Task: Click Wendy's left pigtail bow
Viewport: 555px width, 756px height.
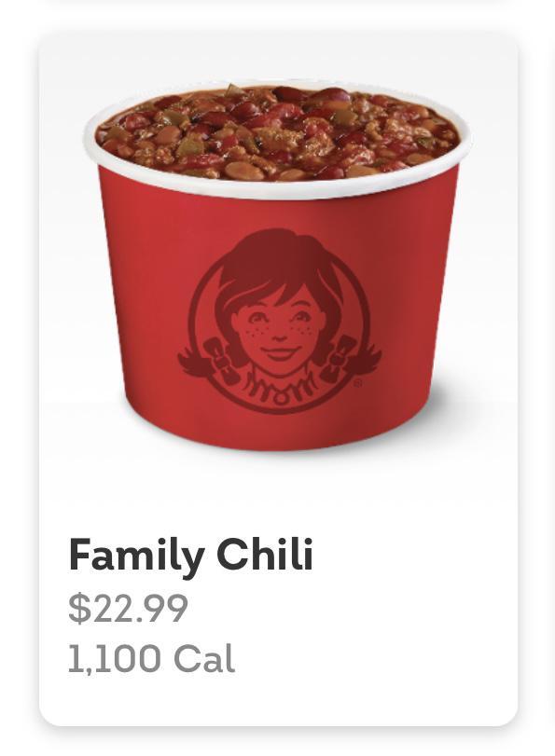Action: pos(221,362)
